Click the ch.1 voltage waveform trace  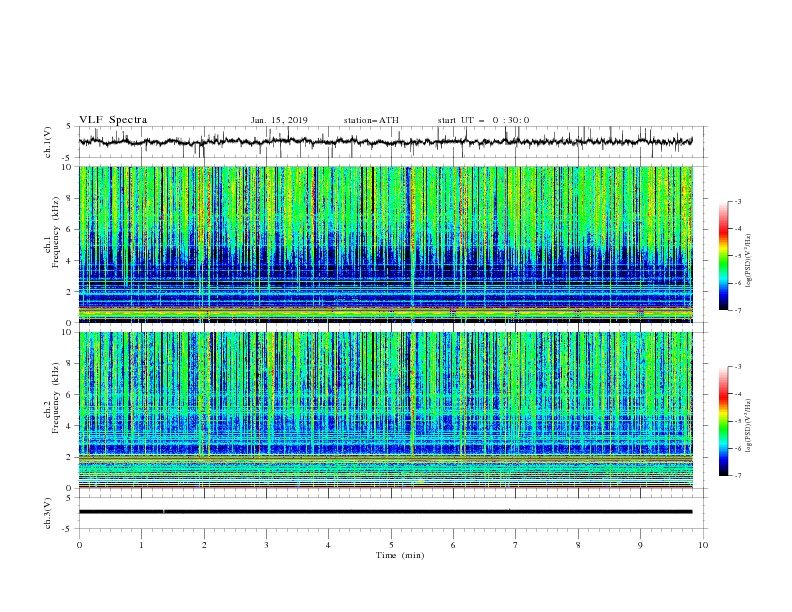tap(386, 141)
